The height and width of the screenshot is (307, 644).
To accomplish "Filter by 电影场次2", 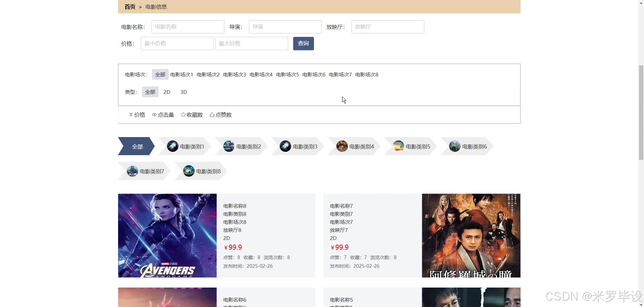I will (x=208, y=74).
